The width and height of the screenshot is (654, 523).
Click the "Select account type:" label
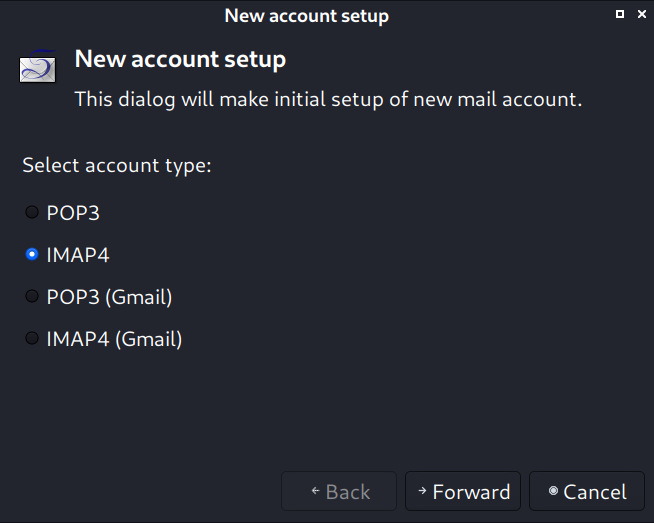click(x=117, y=165)
